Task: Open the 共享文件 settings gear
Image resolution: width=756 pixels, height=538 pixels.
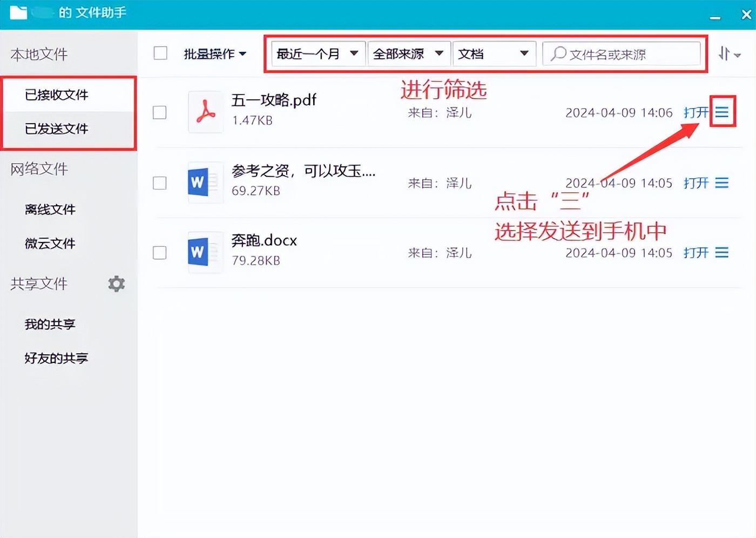Action: 116,284
